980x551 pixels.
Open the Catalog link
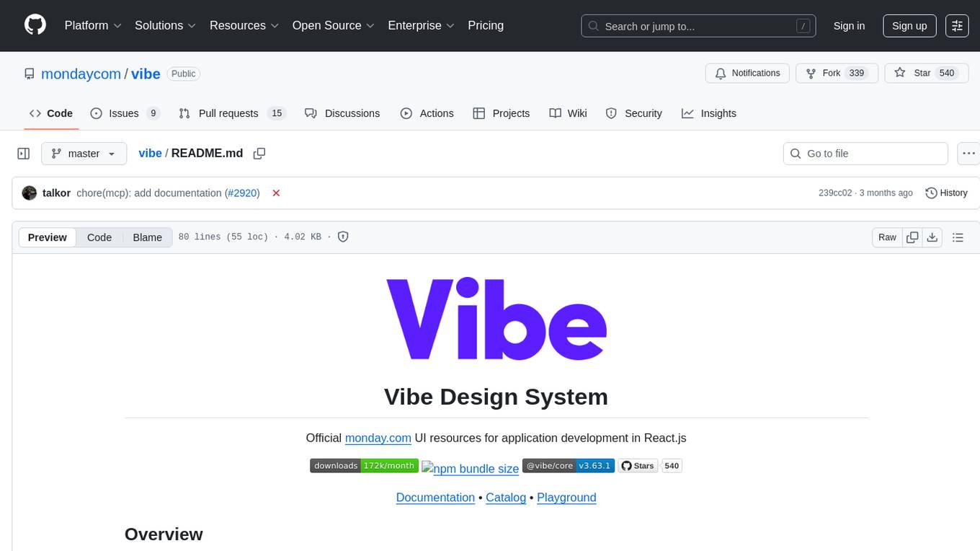(x=506, y=498)
